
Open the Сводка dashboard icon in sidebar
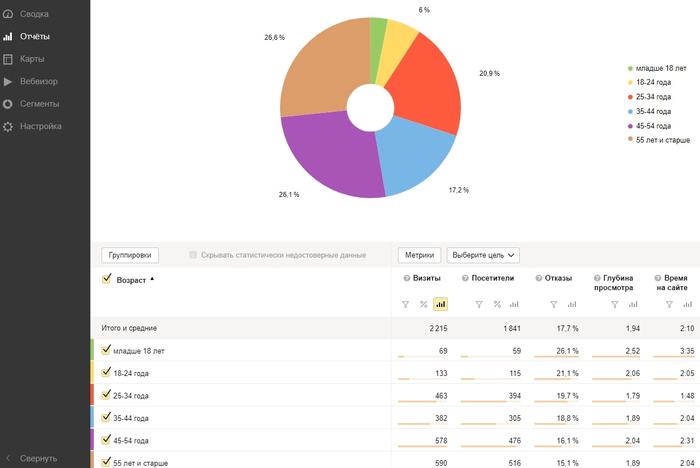click(8, 14)
